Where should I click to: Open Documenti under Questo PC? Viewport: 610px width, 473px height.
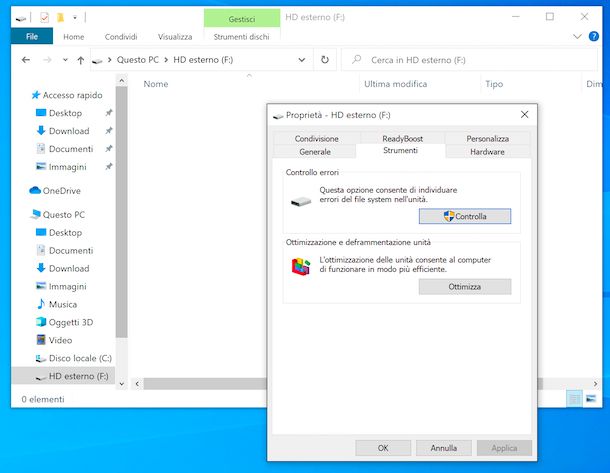coord(71,250)
